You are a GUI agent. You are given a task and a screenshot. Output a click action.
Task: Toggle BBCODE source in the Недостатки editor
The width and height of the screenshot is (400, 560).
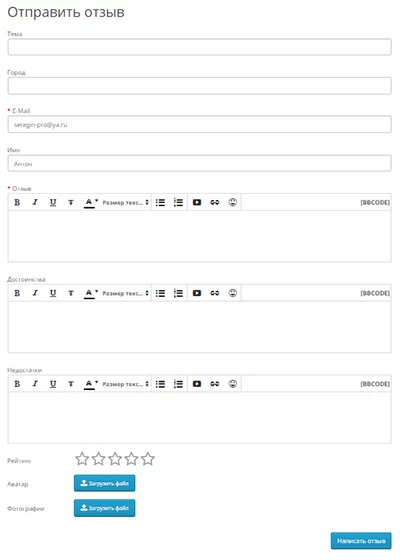[375, 384]
